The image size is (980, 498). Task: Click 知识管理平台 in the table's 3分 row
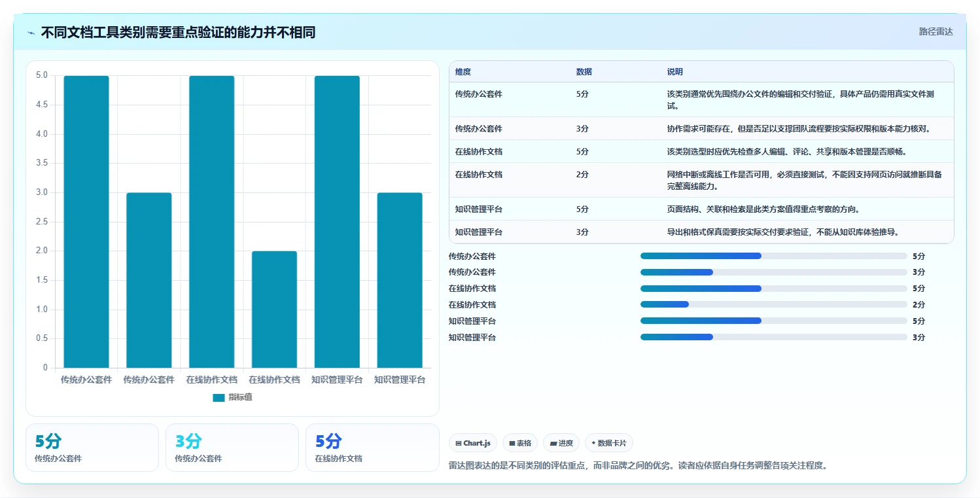coord(479,232)
